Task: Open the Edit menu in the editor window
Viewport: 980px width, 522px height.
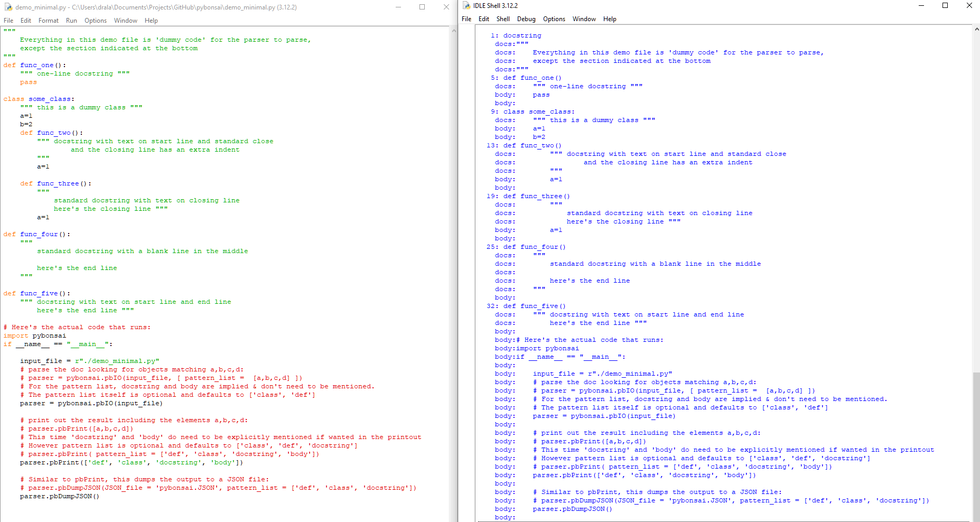Action: point(26,21)
